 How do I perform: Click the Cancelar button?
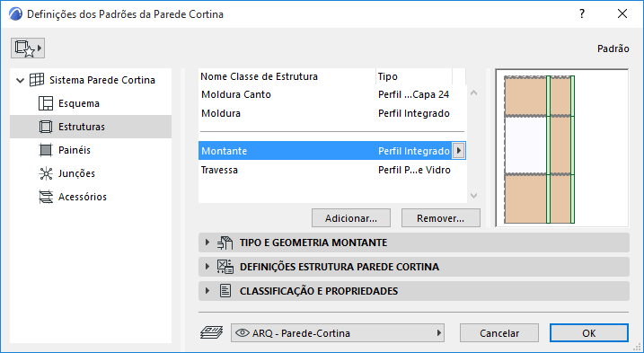[499, 333]
